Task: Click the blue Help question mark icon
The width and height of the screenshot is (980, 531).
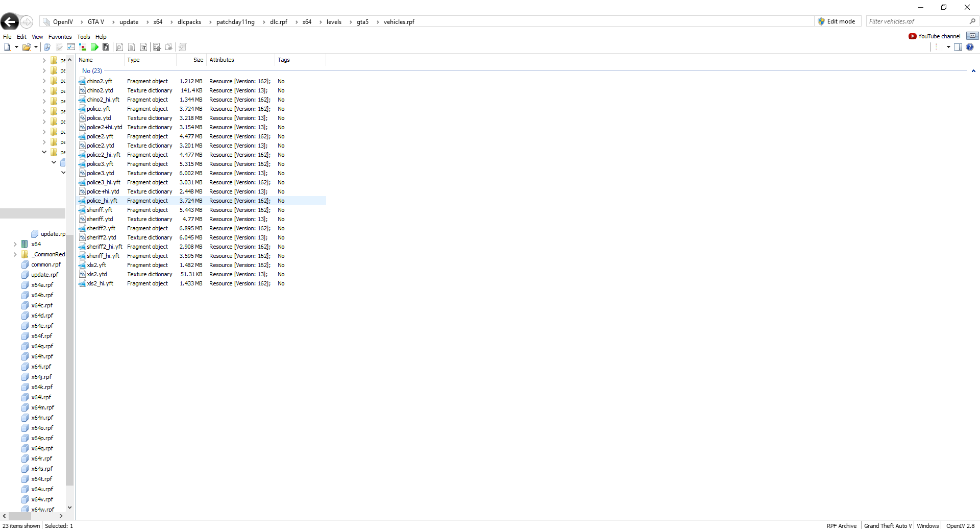Action: pyautogui.click(x=970, y=47)
